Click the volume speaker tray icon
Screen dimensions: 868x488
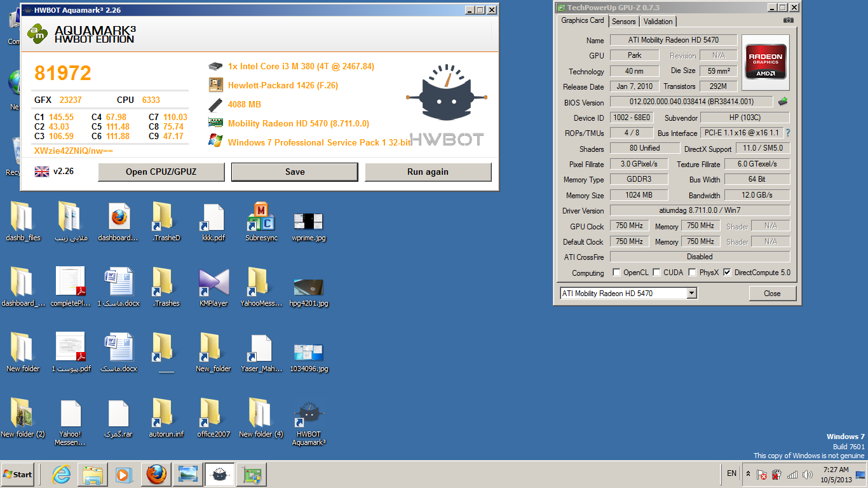pos(808,475)
